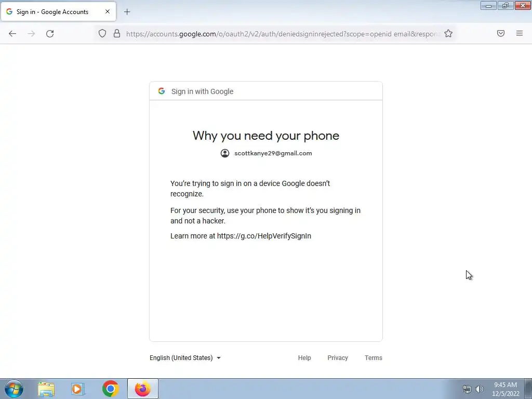Click the forward navigation arrow
This screenshot has height=399, width=532.
[x=31, y=34]
